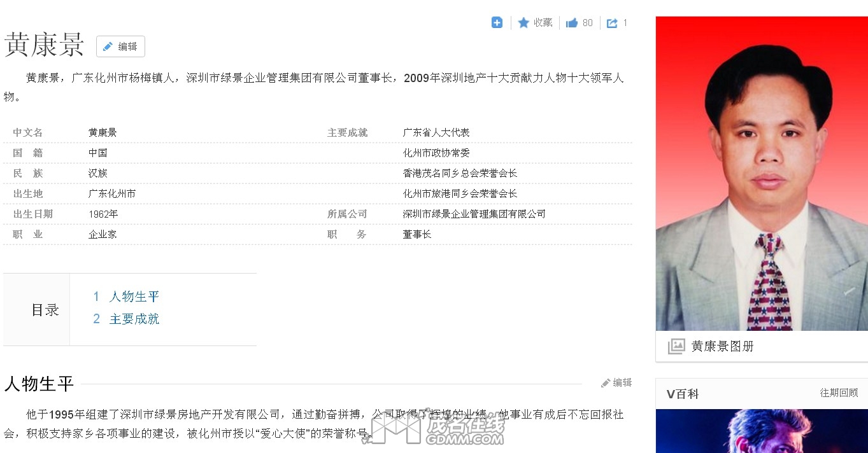Click the value 1962年 in 出生日期 row
This screenshot has height=453, width=868.
click(x=103, y=214)
